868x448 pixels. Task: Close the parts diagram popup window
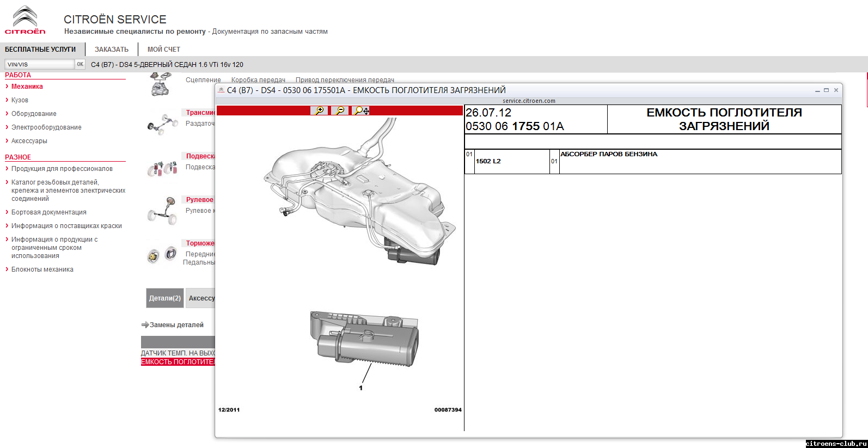coord(836,90)
